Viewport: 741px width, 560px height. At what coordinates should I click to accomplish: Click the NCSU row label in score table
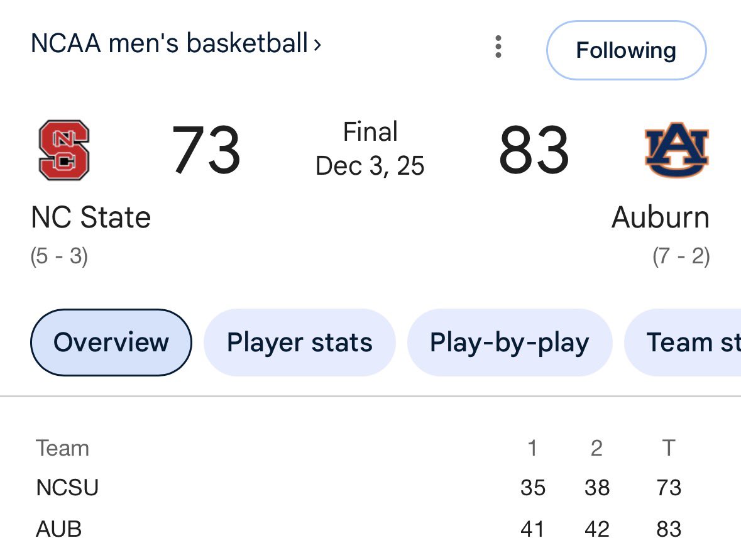point(67,488)
